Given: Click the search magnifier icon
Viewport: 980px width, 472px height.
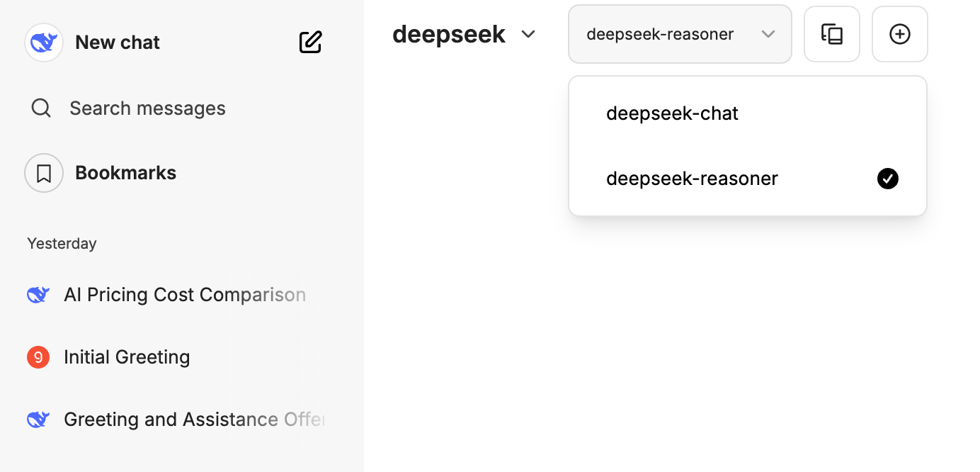Looking at the screenshot, I should tap(41, 108).
